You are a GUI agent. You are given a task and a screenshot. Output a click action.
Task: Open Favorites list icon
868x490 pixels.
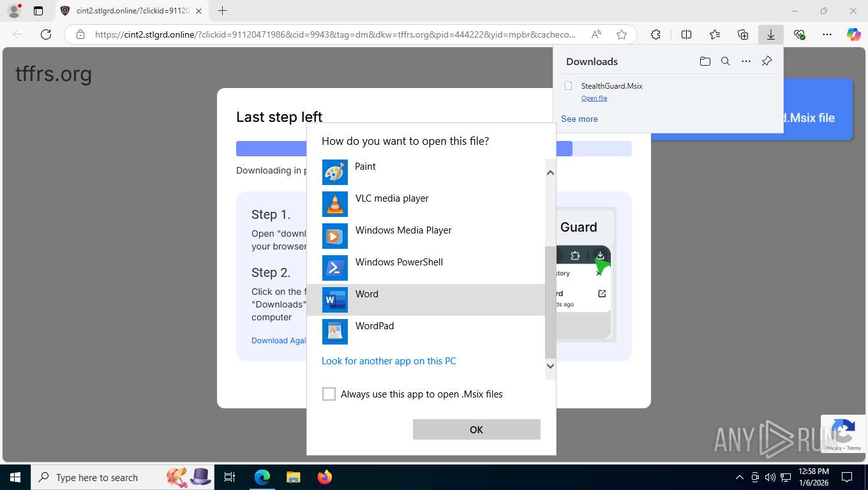(x=715, y=34)
